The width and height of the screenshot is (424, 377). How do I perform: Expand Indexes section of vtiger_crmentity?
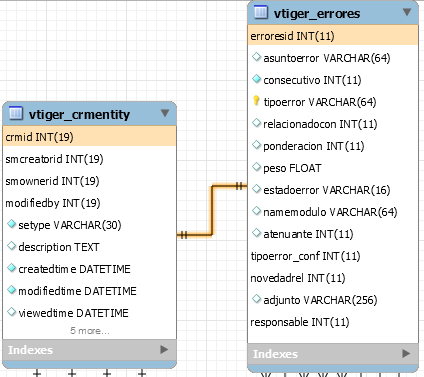(x=164, y=350)
